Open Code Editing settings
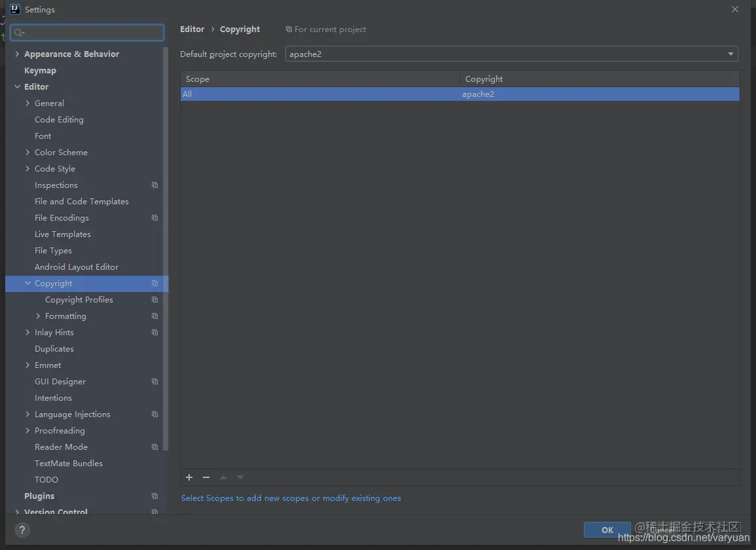The width and height of the screenshot is (756, 550). pos(59,120)
